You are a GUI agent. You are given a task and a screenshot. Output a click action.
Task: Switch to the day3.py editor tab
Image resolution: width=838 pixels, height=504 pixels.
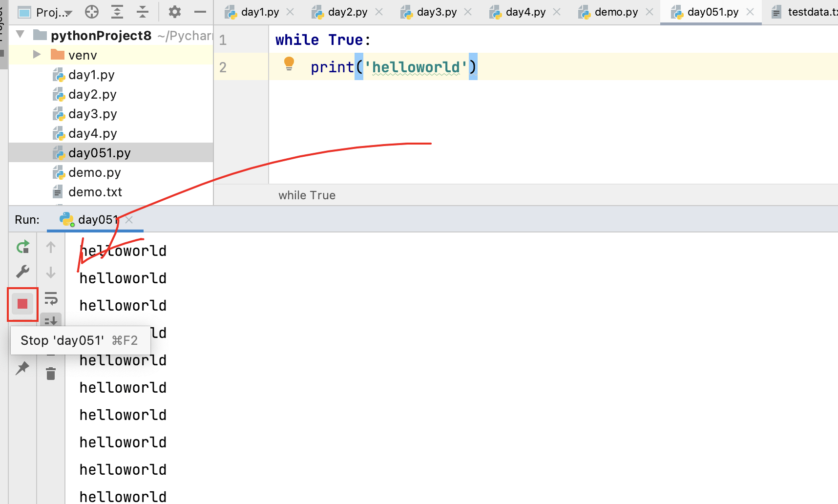point(436,12)
